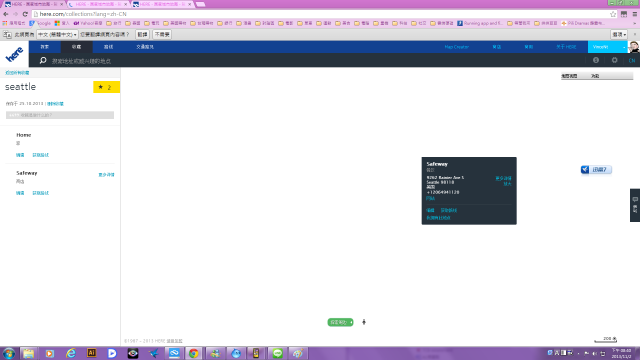Click the map view selector bar
Viewport: 640px width, 360px height.
coord(597,76)
